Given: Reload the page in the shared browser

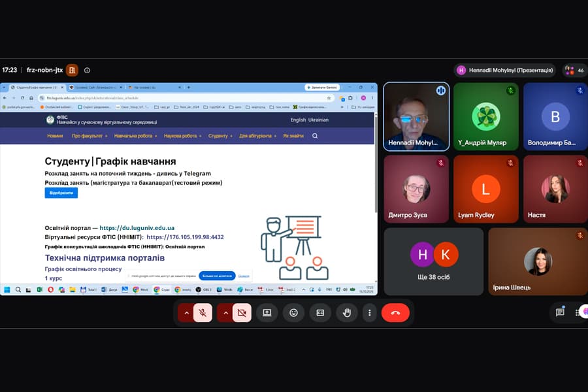Looking at the screenshot, I should click(22, 98).
